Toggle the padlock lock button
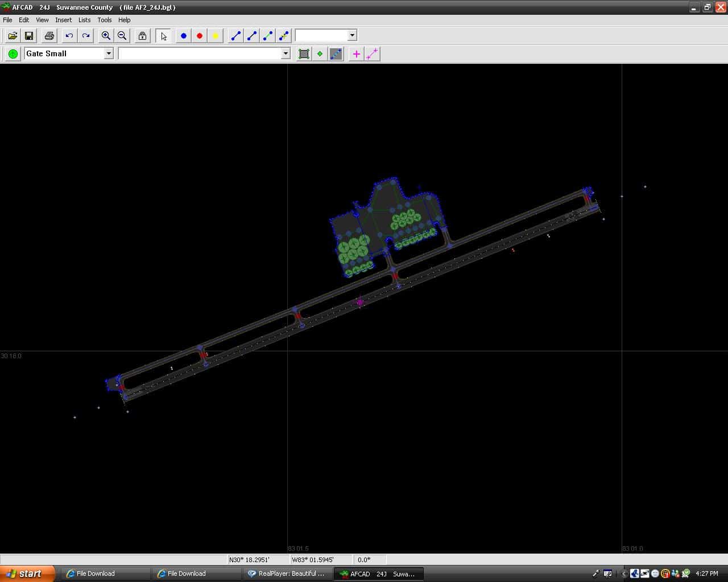The image size is (728, 582). [x=142, y=36]
